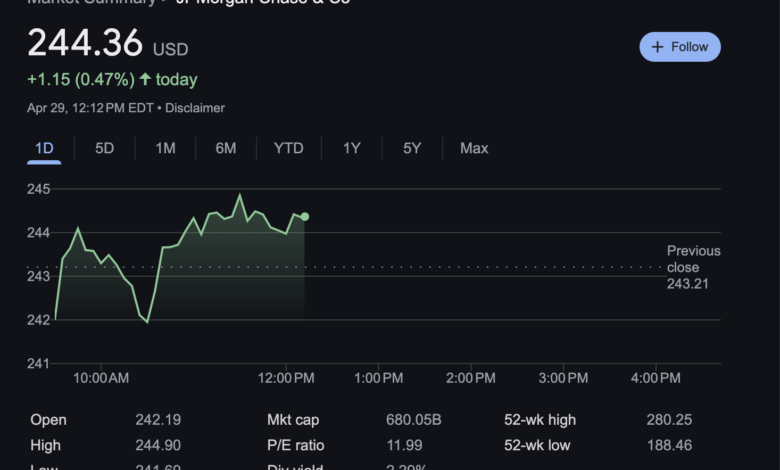Screen dimensions: 780x470
Task: Click the 241 y-axis label
Action: point(38,364)
